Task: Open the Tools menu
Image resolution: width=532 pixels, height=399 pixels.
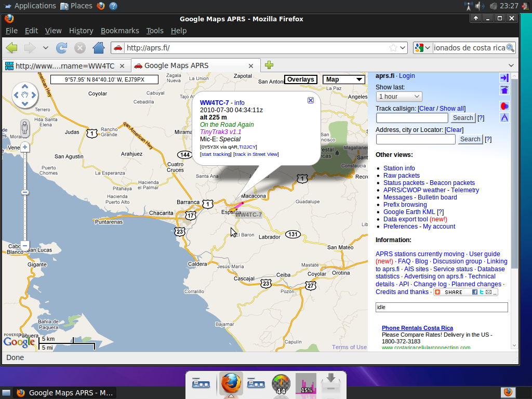Action: coord(155,31)
